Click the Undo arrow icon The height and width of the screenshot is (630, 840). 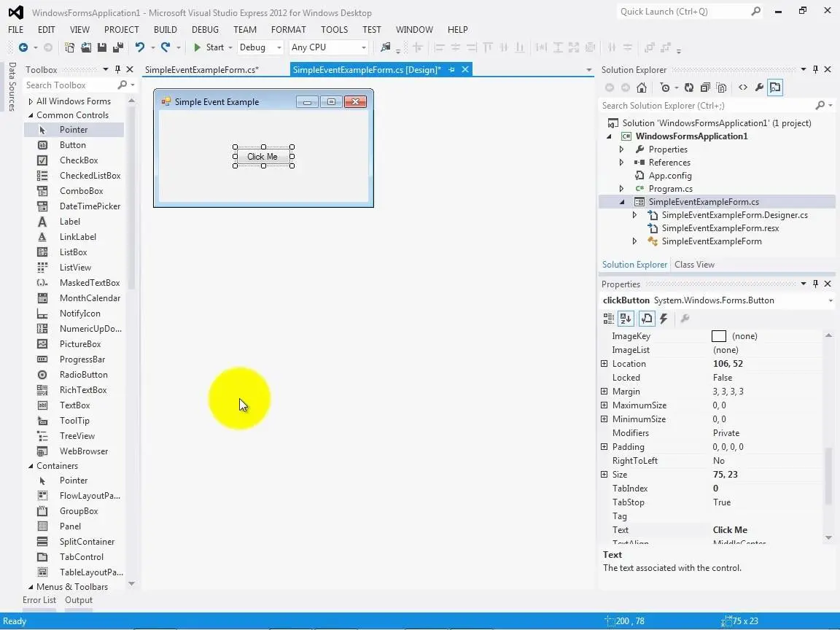tap(140, 47)
